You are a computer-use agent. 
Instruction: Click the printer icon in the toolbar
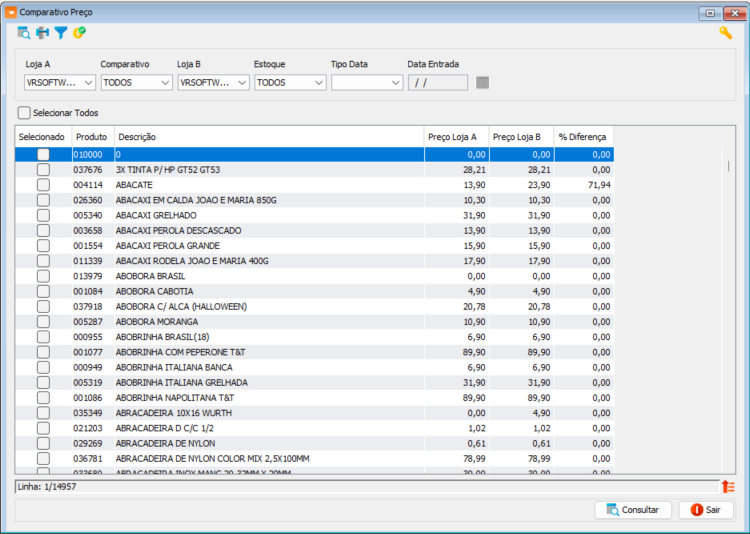point(42,33)
